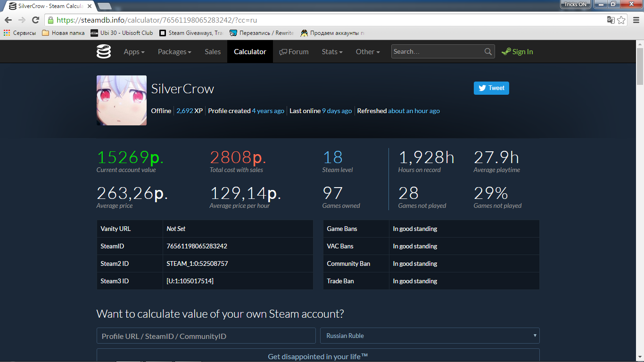Click the '9 days ago' last online link
The image size is (644, 362).
click(337, 111)
